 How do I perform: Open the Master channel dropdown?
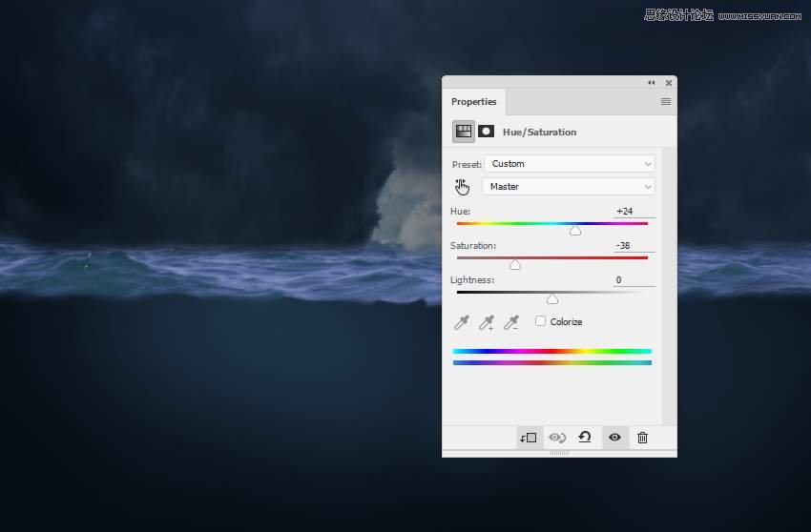tap(569, 187)
